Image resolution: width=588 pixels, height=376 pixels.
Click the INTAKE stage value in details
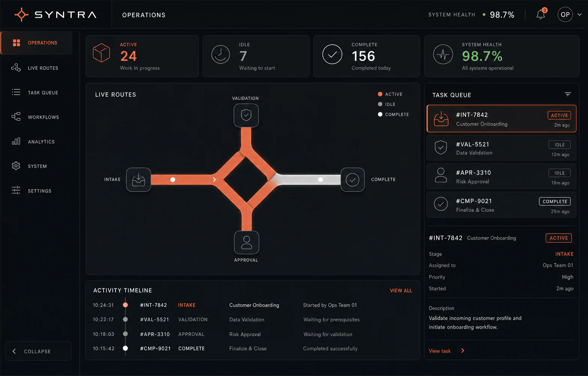[564, 254]
